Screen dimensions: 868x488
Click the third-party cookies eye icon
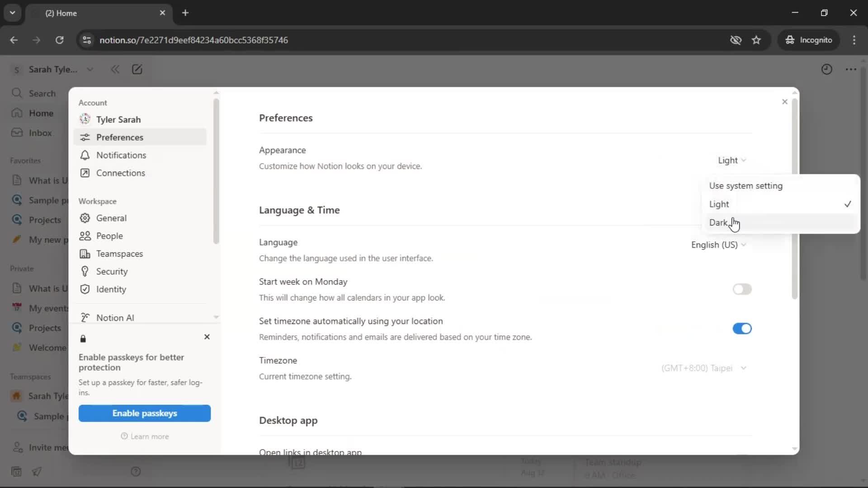click(x=736, y=40)
